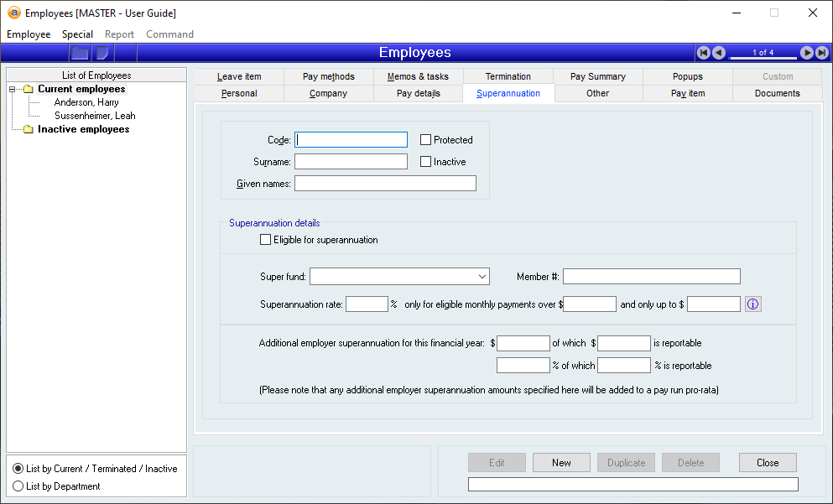The width and height of the screenshot is (833, 504).
Task: Collapse the Current employees tree node
Action: click(13, 89)
